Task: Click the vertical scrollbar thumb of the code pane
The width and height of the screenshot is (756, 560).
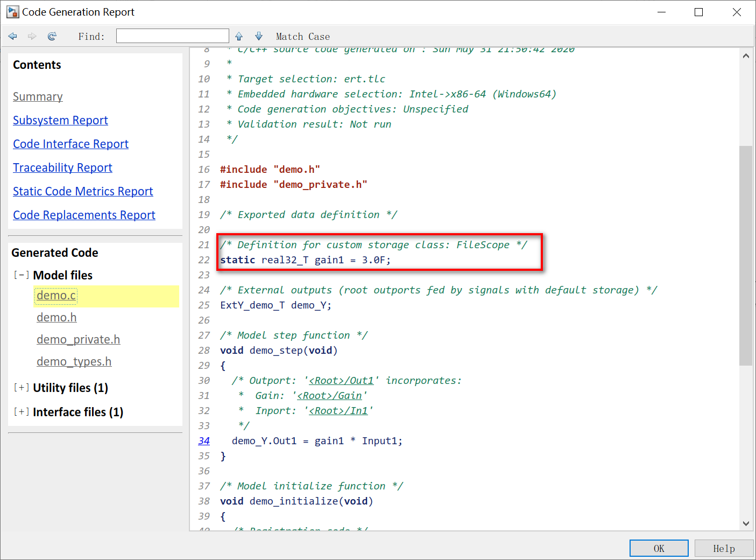Action: 746,256
